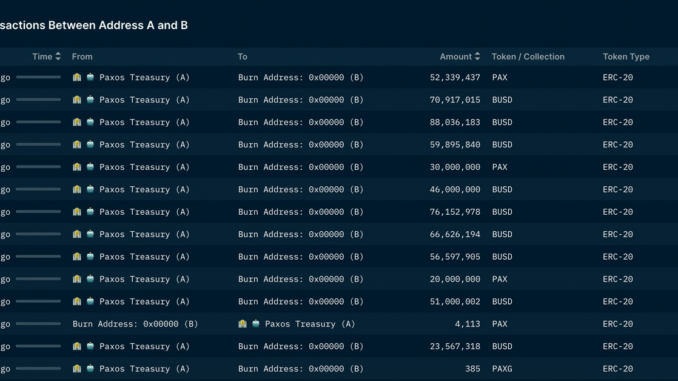
Task: Click bank icon in the 385 PAXG row
Action: [x=77, y=369]
